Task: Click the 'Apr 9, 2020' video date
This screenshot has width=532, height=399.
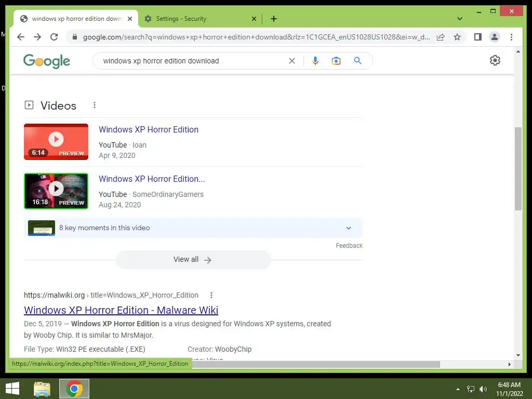Action: pyautogui.click(x=117, y=155)
